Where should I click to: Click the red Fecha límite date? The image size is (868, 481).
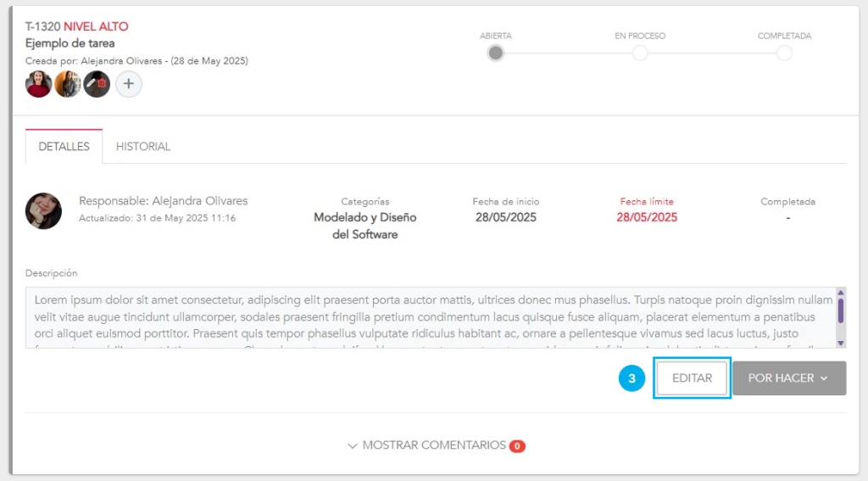click(x=647, y=217)
